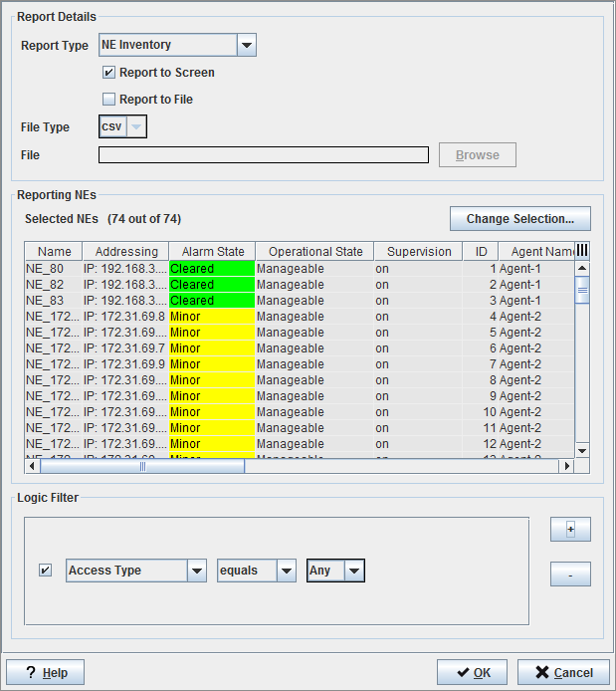Click the Change Selection button
This screenshot has width=616, height=691.
click(519, 218)
